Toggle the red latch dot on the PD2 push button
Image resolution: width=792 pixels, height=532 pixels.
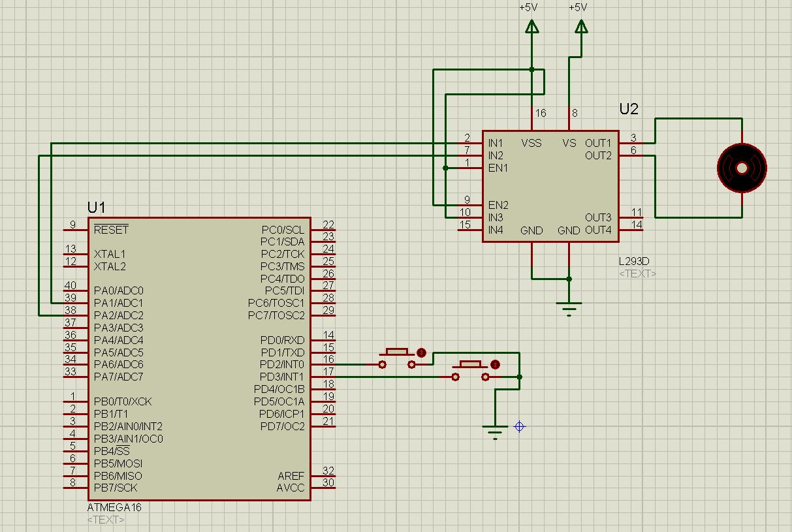point(421,353)
